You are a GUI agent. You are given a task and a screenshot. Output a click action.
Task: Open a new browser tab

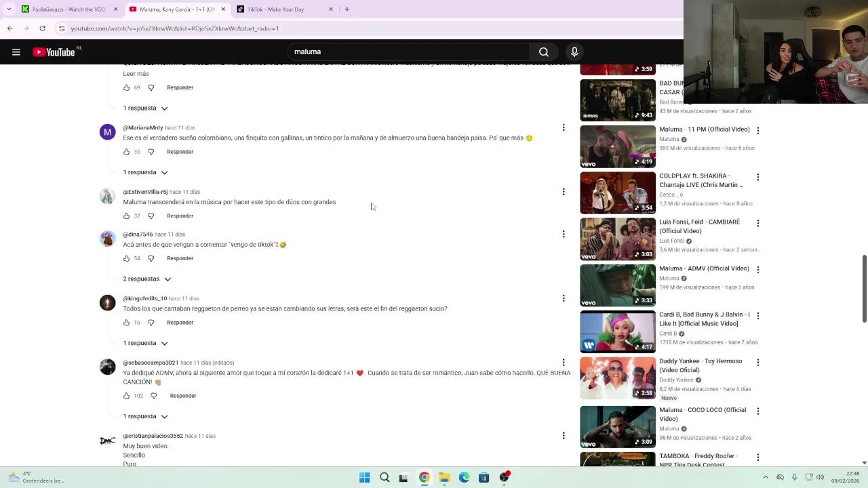[347, 9]
